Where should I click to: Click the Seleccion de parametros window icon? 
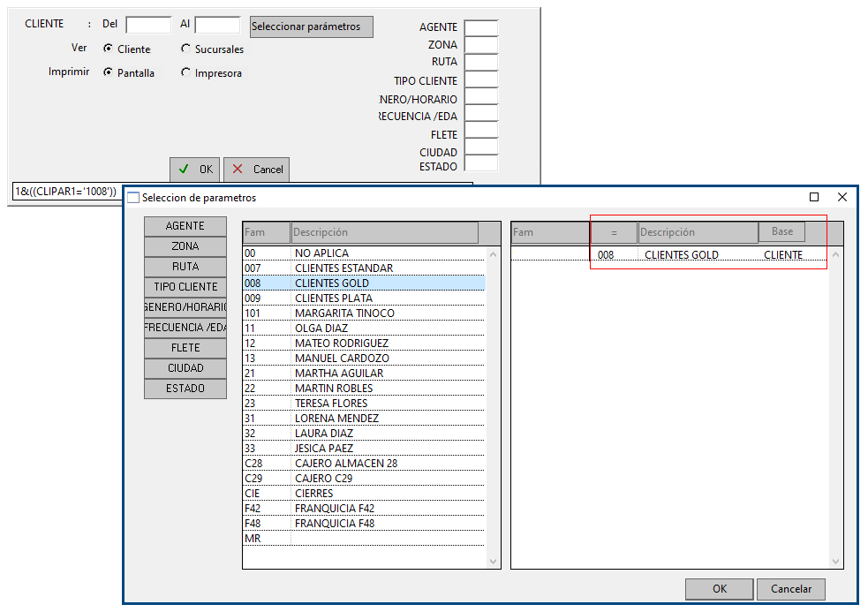tap(133, 198)
